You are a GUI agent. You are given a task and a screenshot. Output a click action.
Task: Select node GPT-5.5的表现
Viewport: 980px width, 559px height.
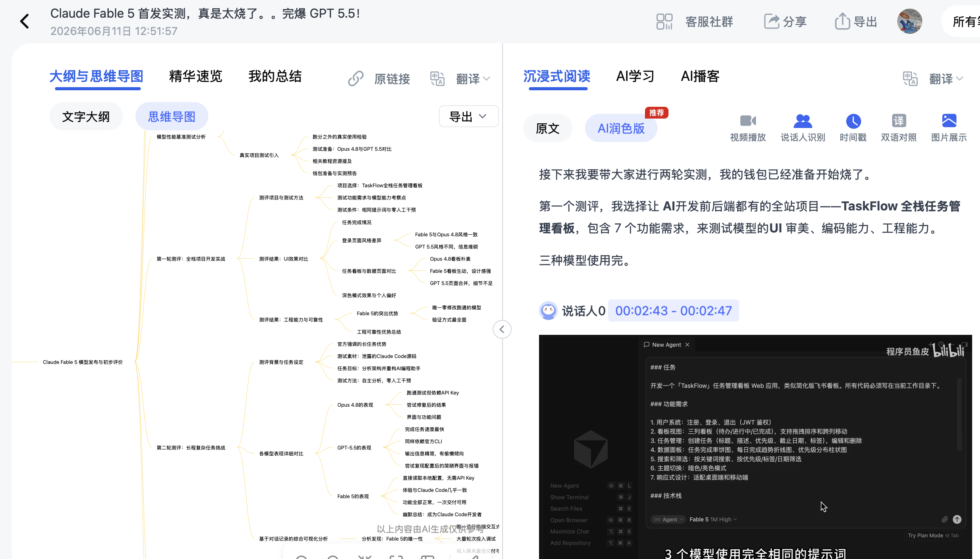point(354,448)
